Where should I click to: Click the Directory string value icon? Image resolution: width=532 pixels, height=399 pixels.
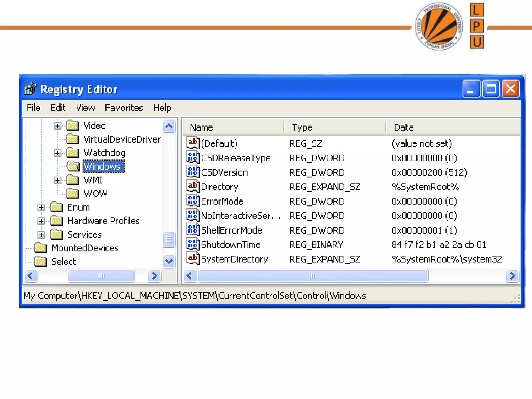point(193,186)
